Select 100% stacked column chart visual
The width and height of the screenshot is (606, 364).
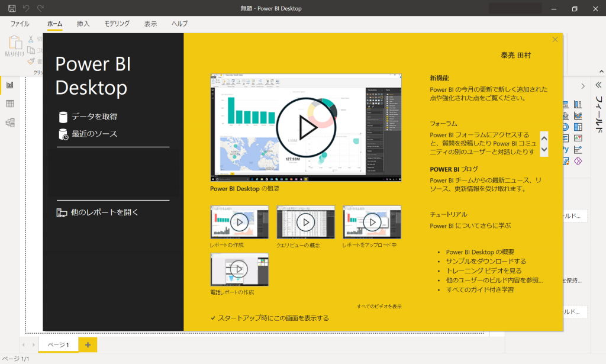(578, 104)
